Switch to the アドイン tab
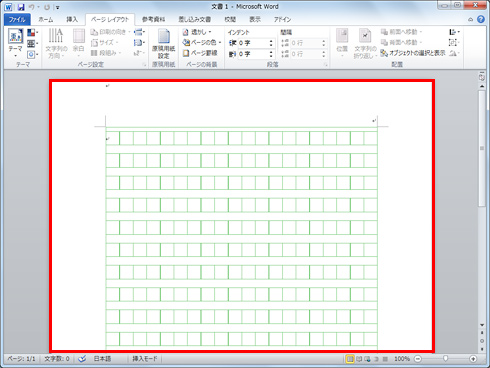490x368 pixels. pyautogui.click(x=282, y=20)
